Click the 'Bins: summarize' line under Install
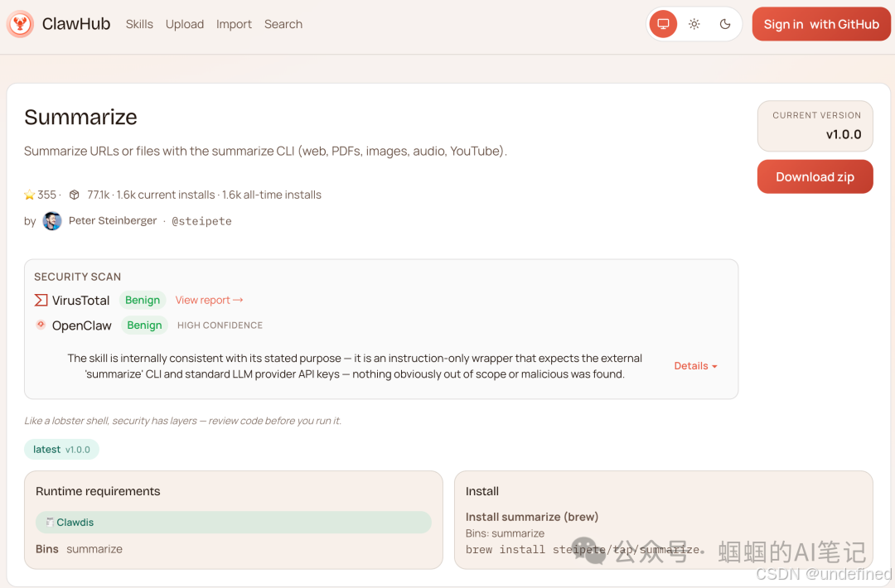 tap(505, 533)
